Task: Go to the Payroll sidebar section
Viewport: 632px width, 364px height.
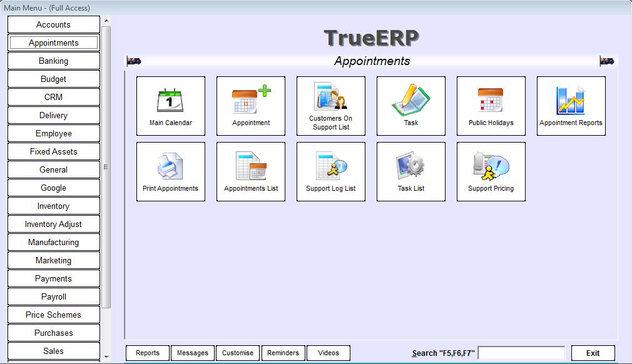Action: (x=54, y=297)
